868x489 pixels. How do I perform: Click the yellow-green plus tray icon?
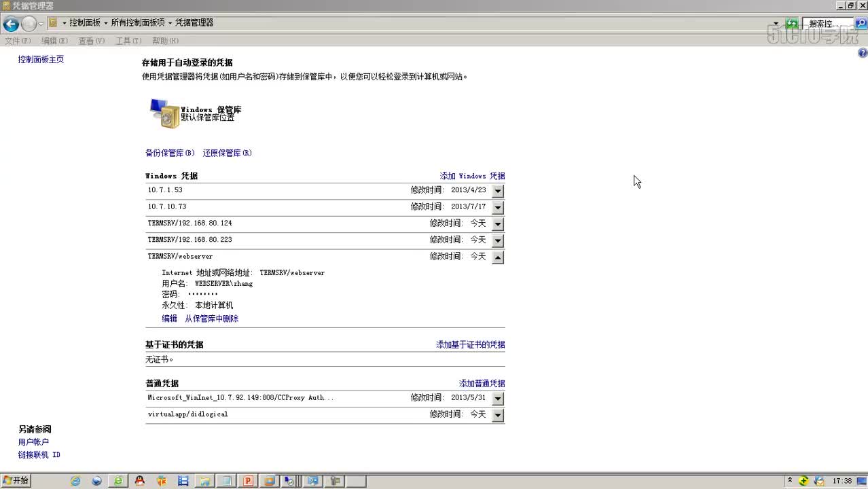(x=803, y=481)
